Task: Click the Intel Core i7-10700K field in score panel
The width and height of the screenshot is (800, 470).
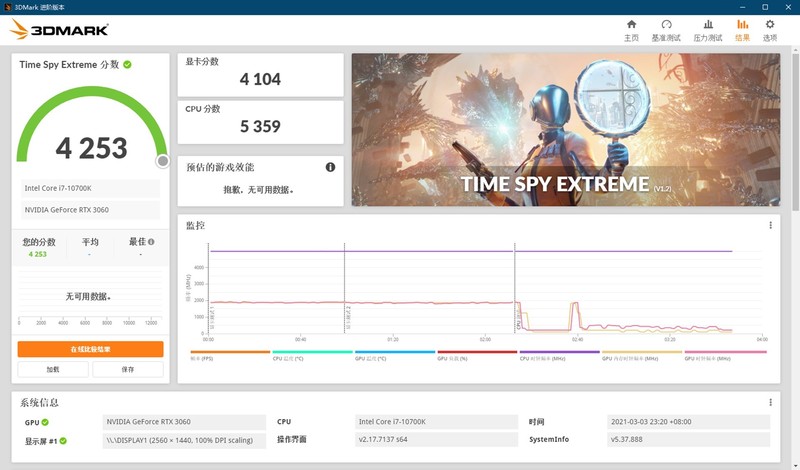Action: (x=90, y=188)
